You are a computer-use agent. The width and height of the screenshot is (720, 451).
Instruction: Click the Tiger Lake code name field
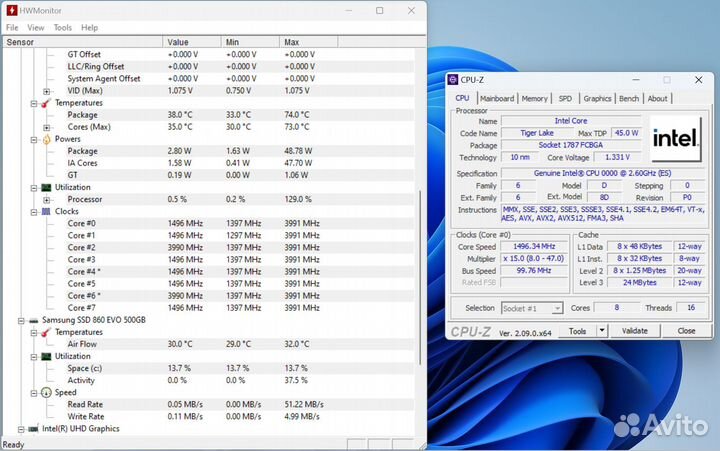pyautogui.click(x=537, y=133)
